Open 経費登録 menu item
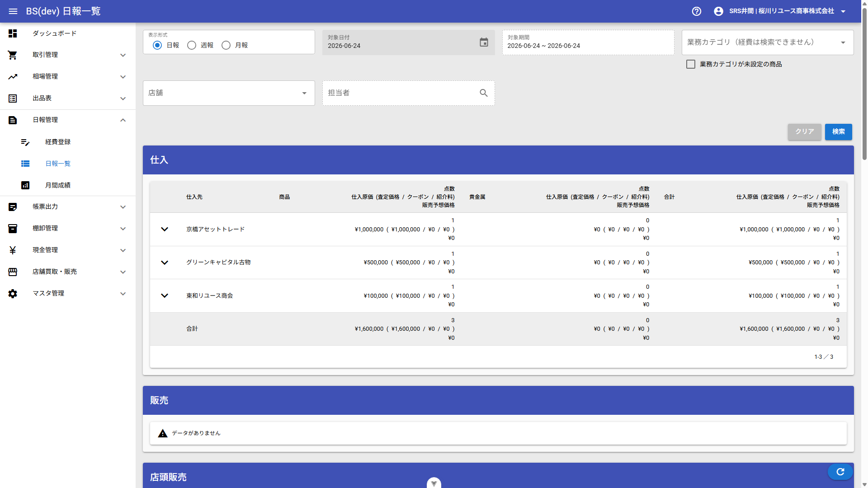Image resolution: width=868 pixels, height=488 pixels. pyautogui.click(x=68, y=142)
